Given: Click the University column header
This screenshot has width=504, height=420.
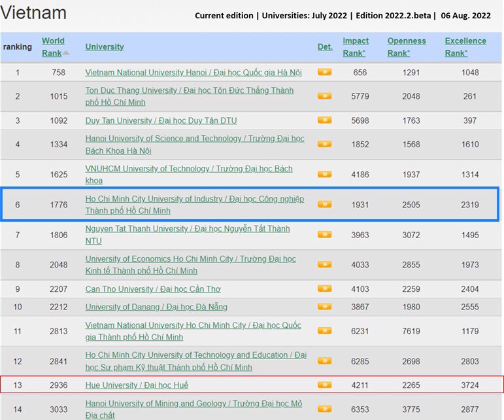Looking at the screenshot, I should coord(105,46).
